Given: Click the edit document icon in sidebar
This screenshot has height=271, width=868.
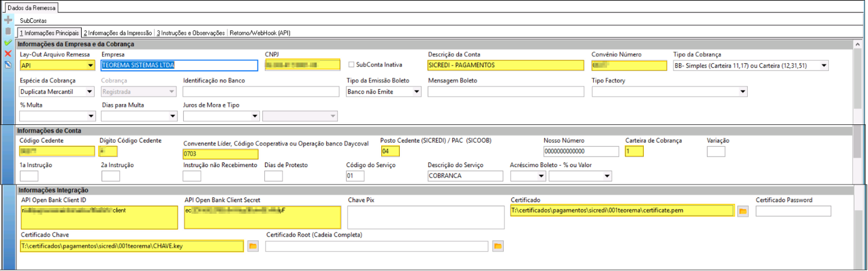Looking at the screenshot, I should [x=8, y=64].
